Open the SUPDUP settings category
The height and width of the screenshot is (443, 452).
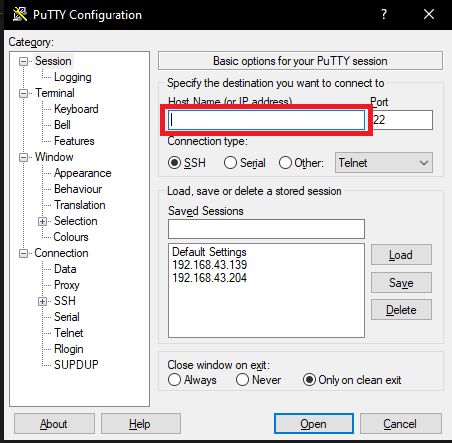tap(76, 365)
